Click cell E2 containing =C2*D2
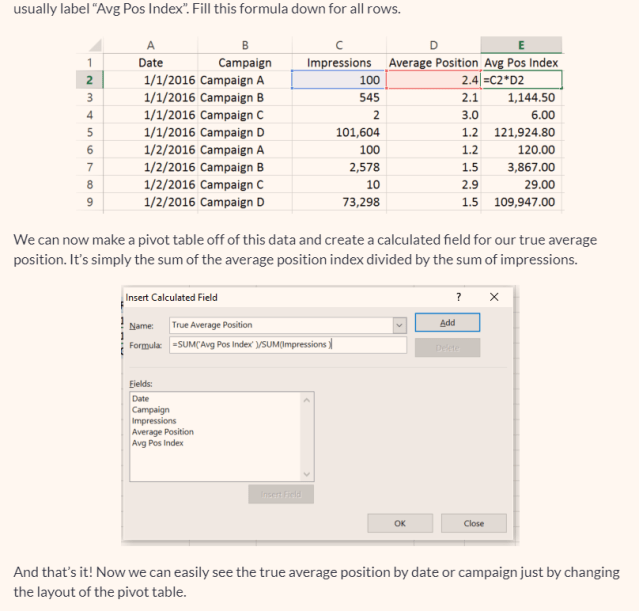 coord(521,80)
